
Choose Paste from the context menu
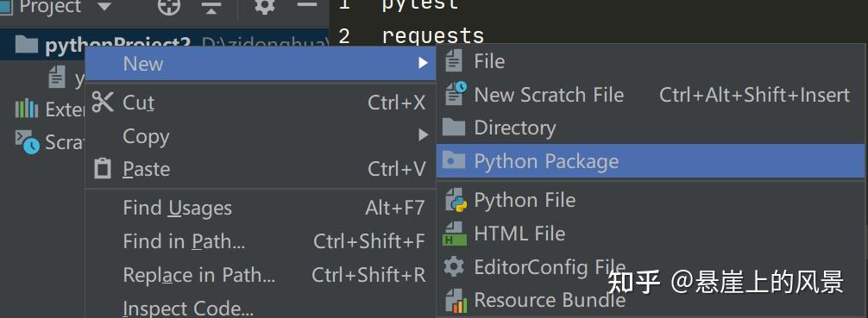[x=261, y=169]
